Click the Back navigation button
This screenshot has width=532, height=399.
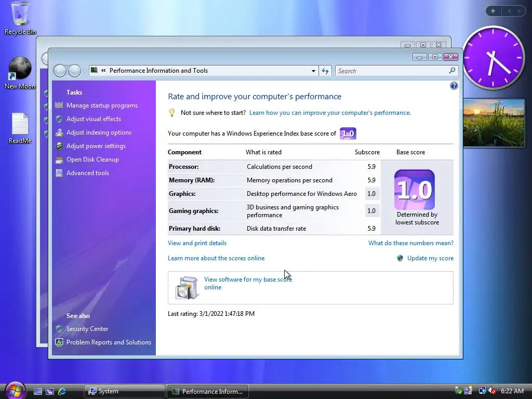60,71
